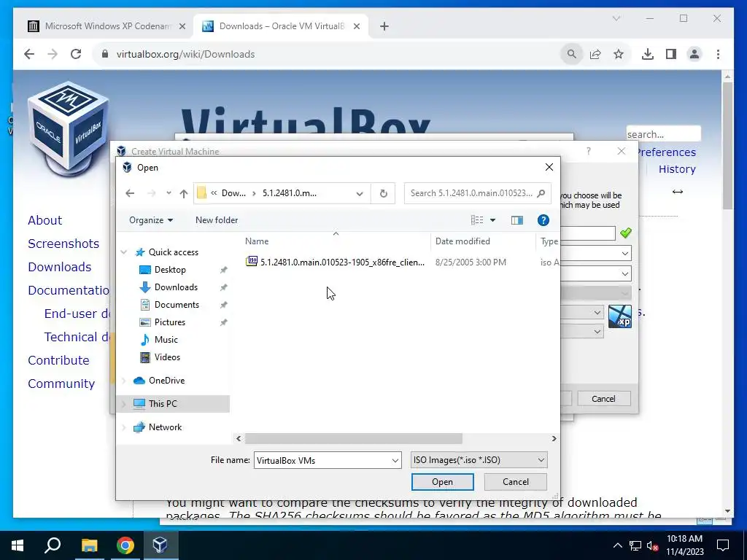Toggle the preview pane icon

[517, 220]
